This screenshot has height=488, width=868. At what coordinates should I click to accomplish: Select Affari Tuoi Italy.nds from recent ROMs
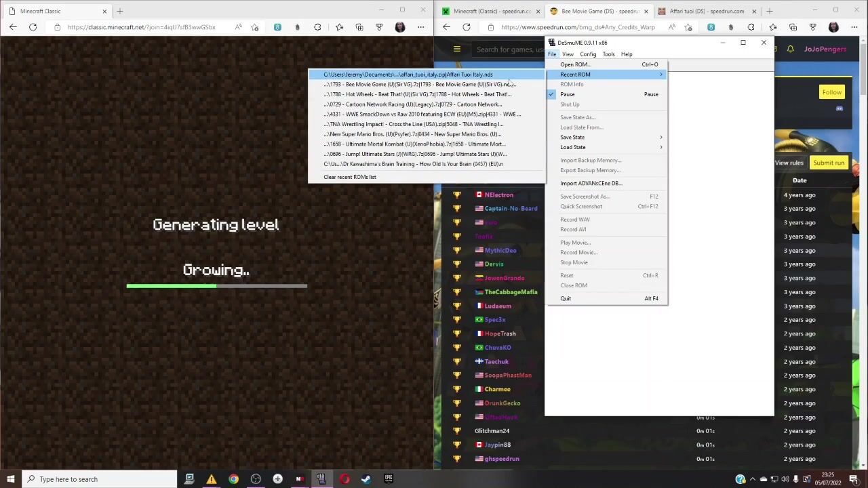tap(408, 75)
